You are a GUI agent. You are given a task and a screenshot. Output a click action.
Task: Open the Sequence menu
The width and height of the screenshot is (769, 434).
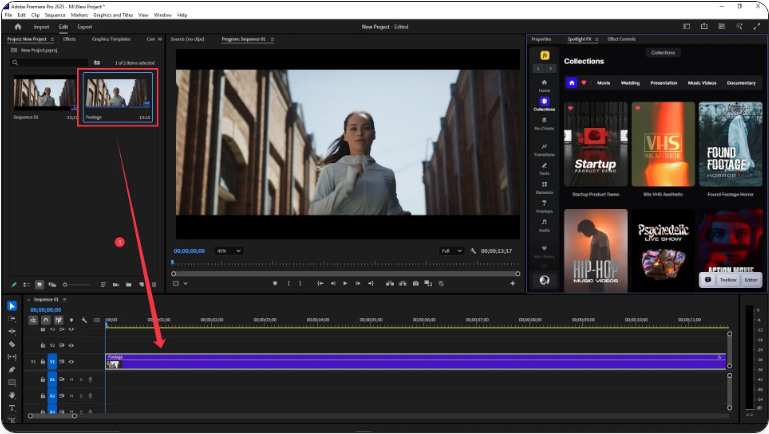pos(55,15)
